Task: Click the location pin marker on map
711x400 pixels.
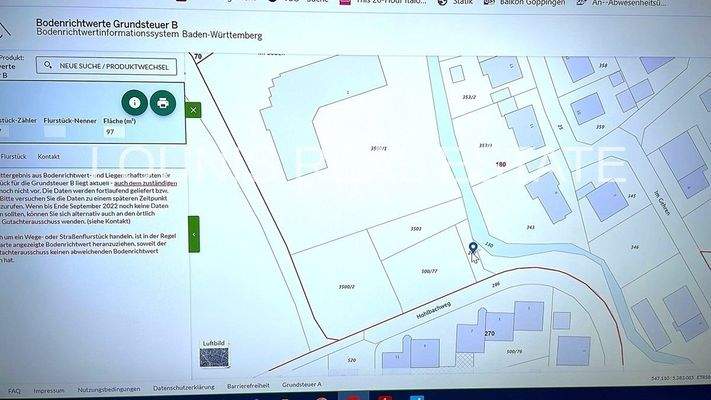Action: [x=473, y=247]
